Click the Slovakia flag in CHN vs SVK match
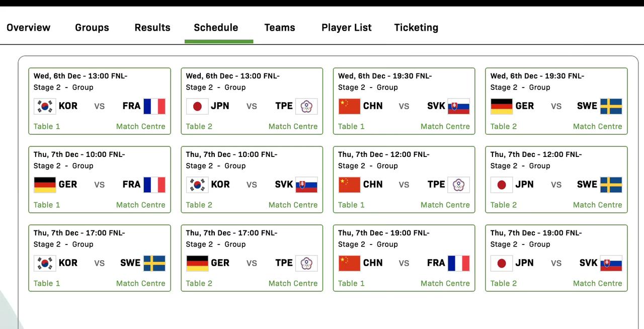 (459, 106)
